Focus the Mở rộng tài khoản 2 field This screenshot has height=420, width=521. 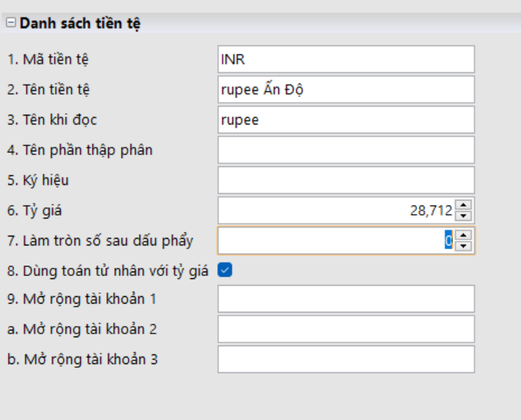point(346,329)
